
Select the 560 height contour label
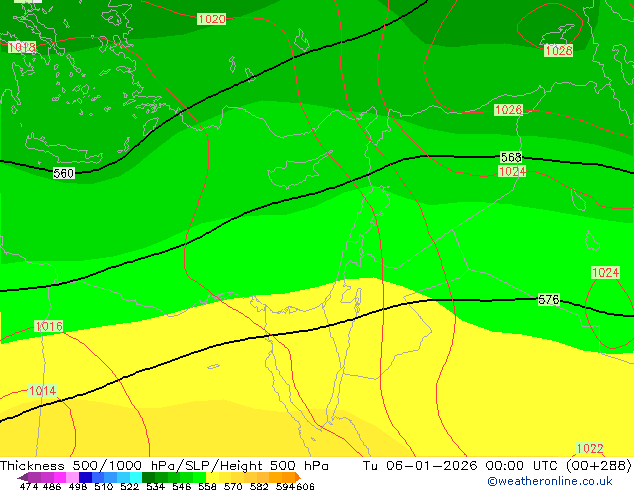coord(63,173)
